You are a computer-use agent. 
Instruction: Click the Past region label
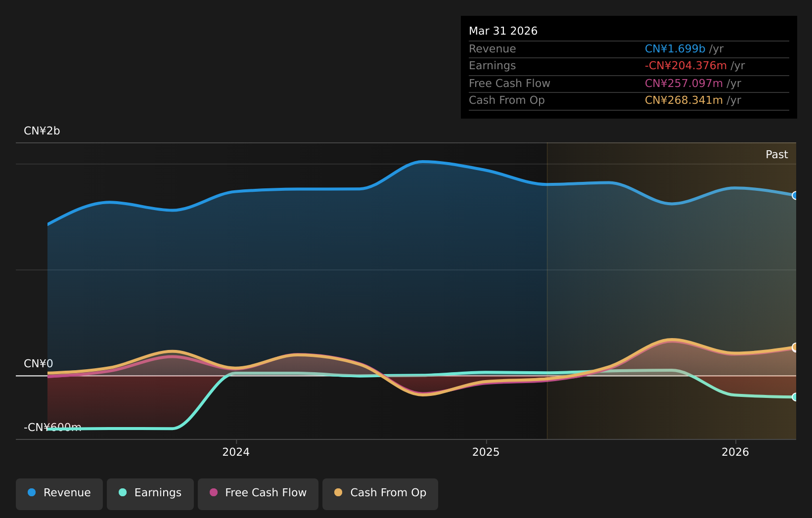(776, 155)
